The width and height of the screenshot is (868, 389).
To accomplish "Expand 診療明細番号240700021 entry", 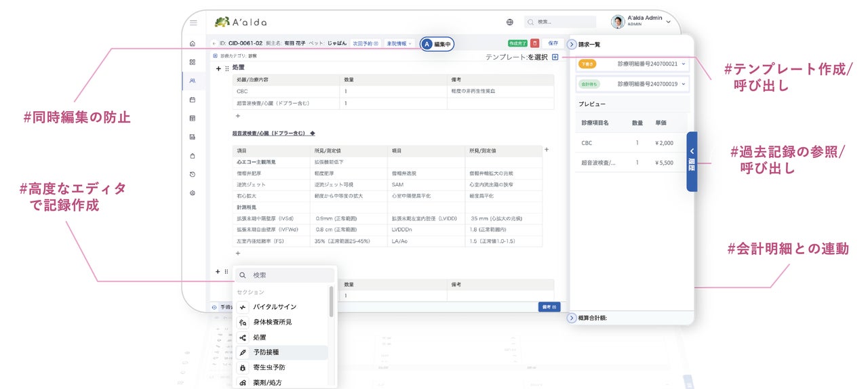I will click(x=633, y=64).
